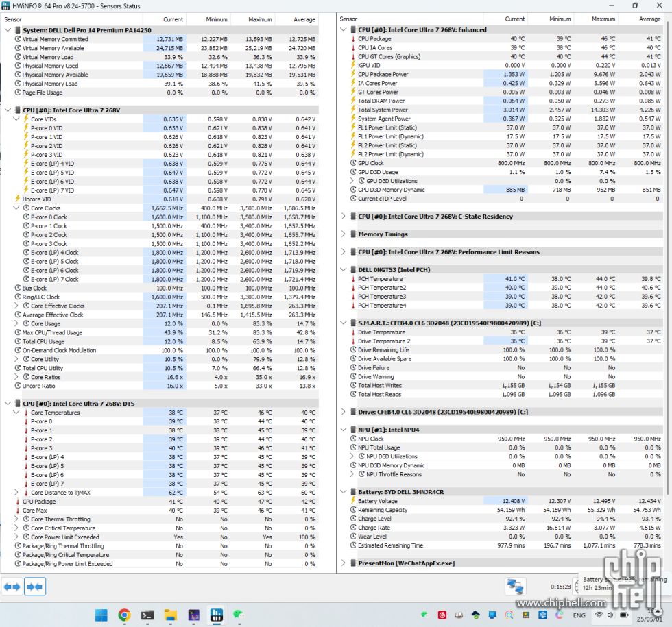This screenshot has height=627, width=672.
Task: Select the Estimated Remaining Time row
Action: 502,545
